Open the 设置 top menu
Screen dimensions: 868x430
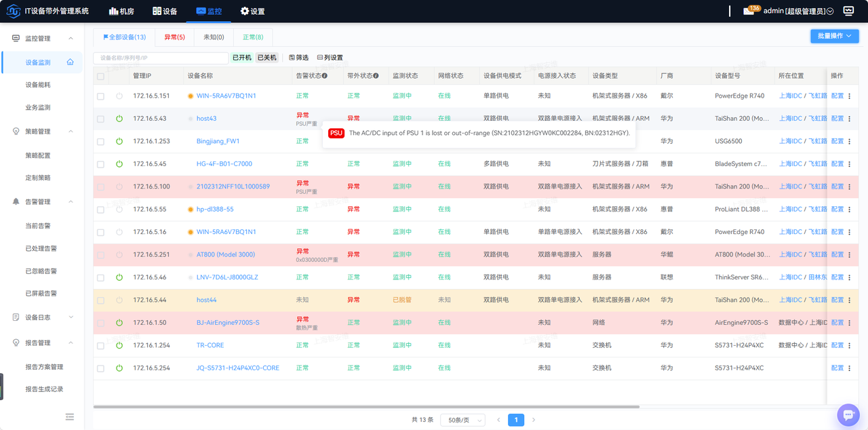point(252,12)
